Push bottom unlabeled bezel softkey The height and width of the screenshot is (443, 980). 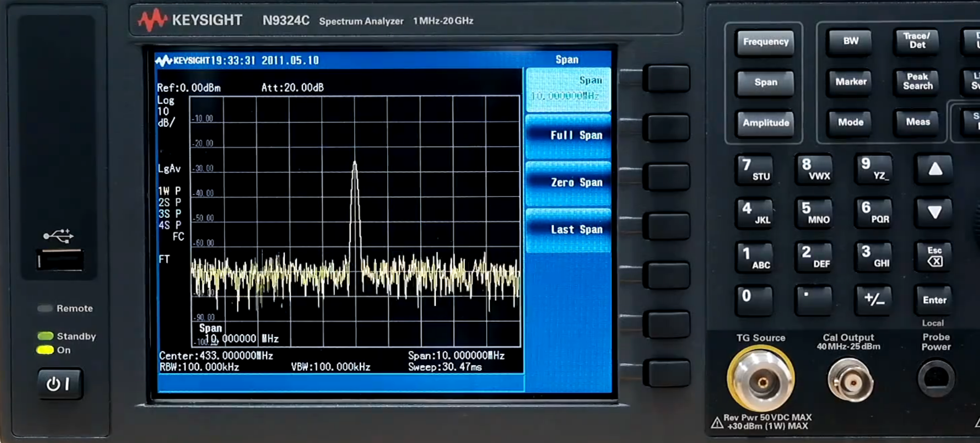667,373
